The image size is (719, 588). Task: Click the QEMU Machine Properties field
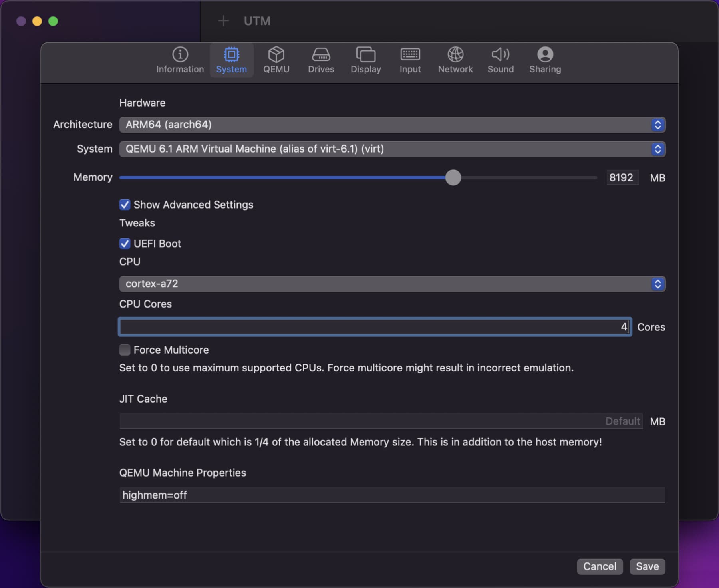coord(392,495)
